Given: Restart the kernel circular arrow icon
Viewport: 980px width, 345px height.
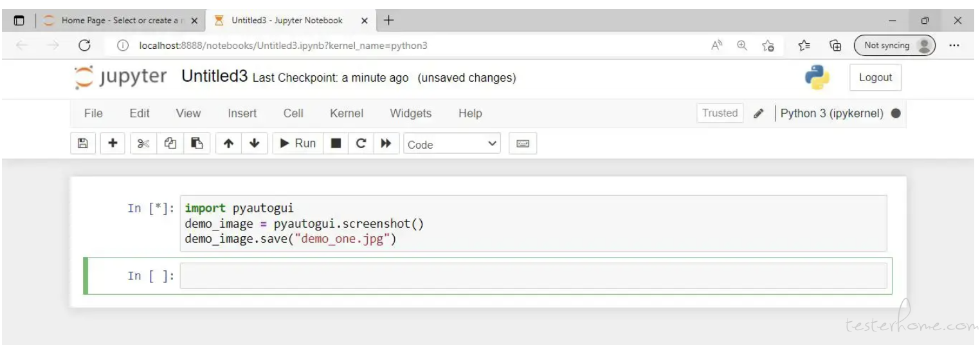Looking at the screenshot, I should [361, 144].
